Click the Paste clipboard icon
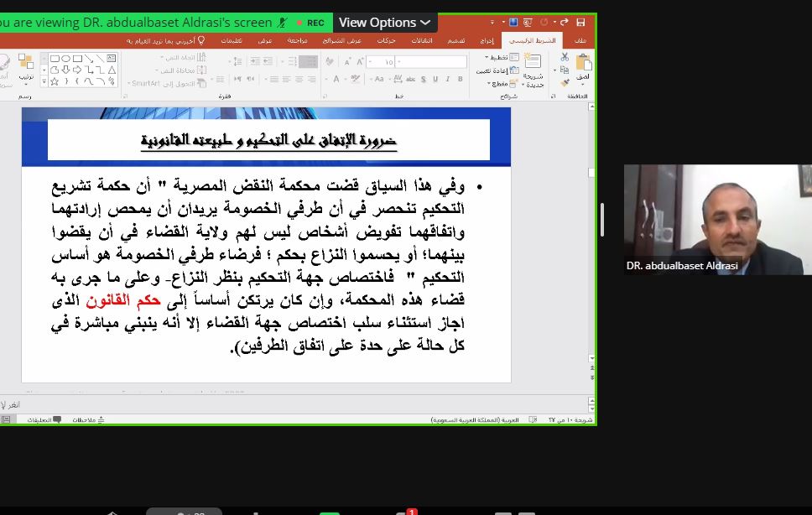The height and width of the screenshot is (515, 812). click(x=584, y=63)
